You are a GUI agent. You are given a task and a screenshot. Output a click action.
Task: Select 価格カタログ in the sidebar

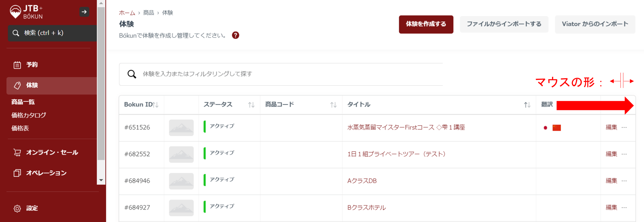[x=29, y=115]
